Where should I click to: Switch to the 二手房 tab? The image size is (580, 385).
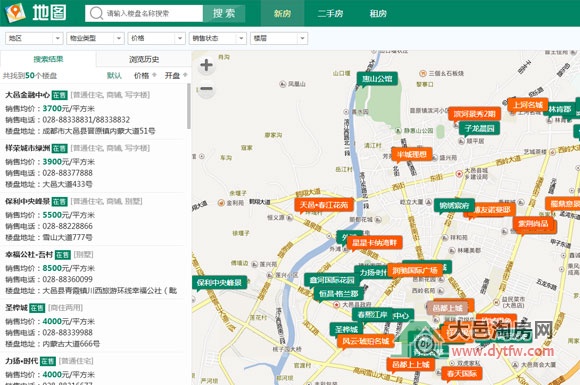point(330,13)
